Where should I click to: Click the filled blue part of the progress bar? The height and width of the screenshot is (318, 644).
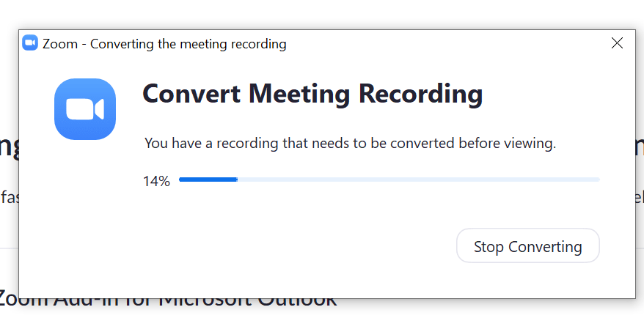[208, 180]
